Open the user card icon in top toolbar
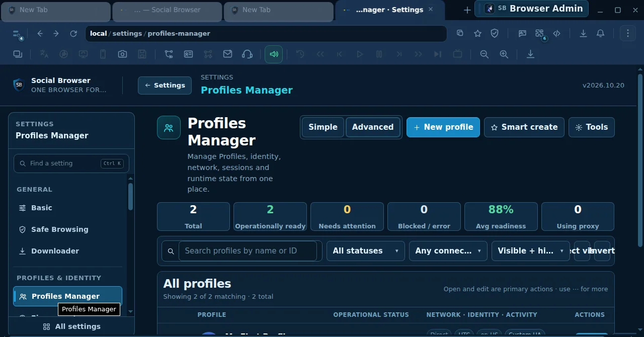The width and height of the screenshot is (644, 337). pos(523,33)
